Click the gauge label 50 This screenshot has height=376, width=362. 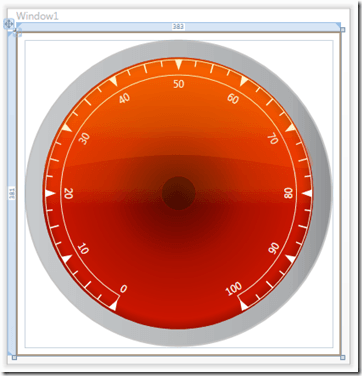(179, 84)
